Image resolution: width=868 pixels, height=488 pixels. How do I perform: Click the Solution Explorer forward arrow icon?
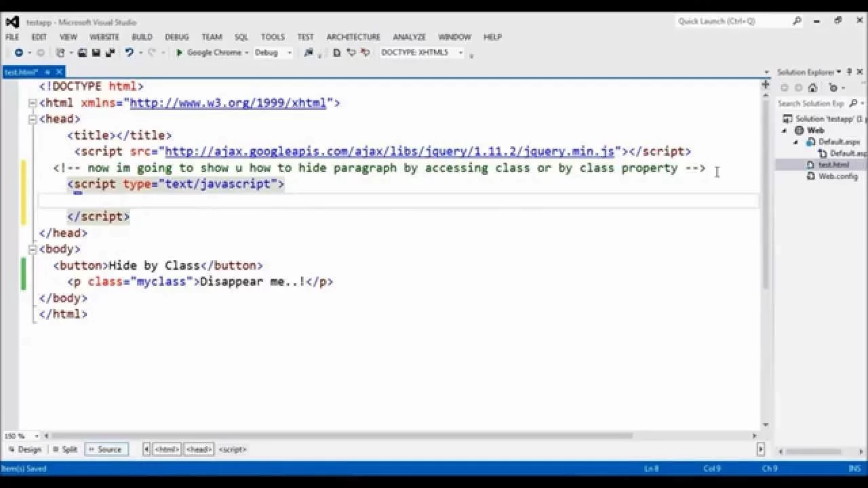(x=798, y=87)
